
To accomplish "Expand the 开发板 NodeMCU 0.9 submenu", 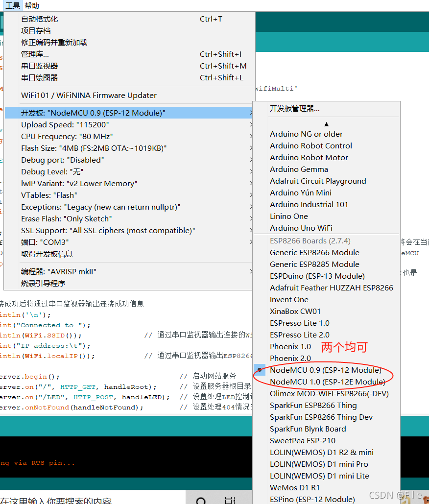I will [129, 113].
